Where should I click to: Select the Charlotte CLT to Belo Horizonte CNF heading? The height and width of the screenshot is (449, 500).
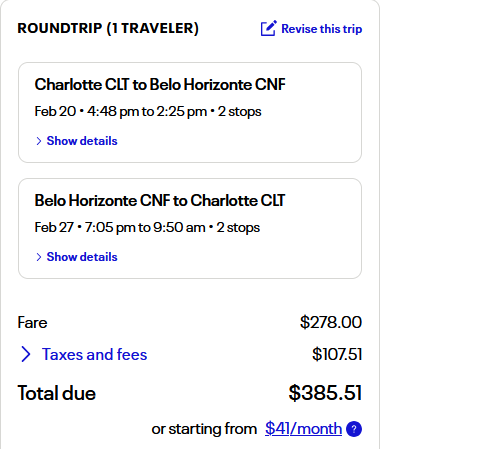[160, 84]
